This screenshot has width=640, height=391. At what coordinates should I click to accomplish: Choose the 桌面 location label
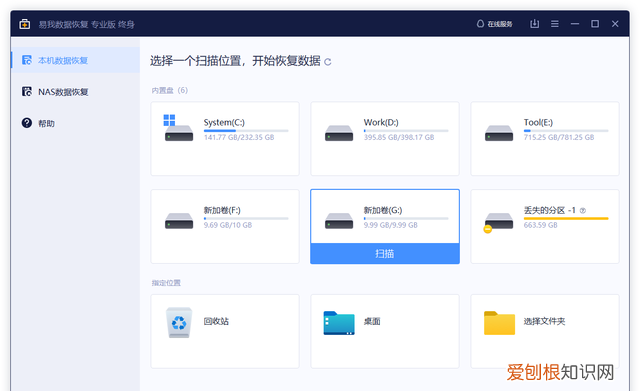[372, 321]
